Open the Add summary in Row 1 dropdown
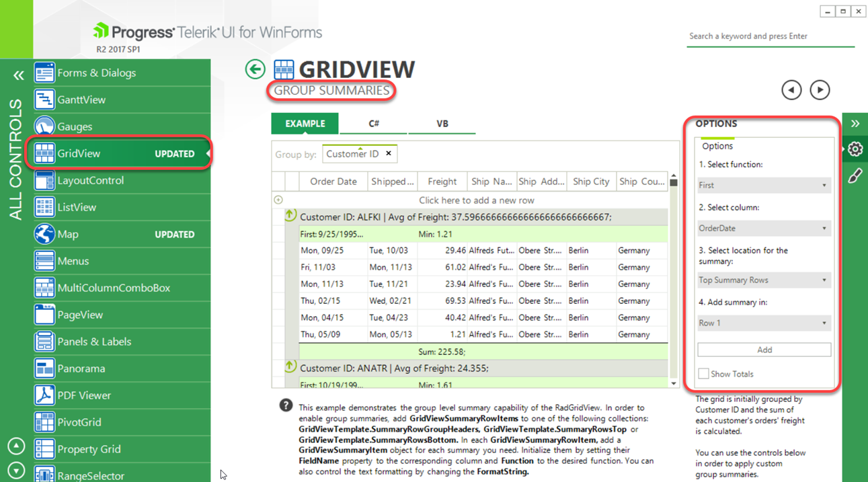 point(764,323)
